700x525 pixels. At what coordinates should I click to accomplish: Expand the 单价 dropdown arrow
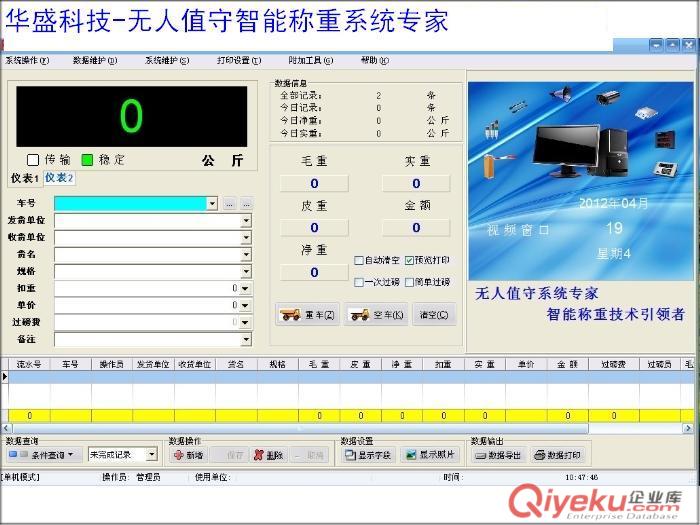[245, 305]
